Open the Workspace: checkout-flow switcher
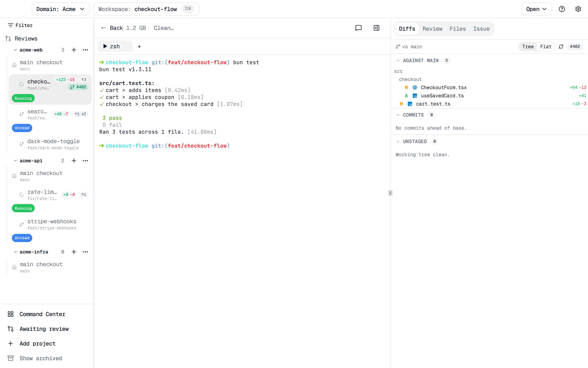The height and width of the screenshot is (368, 588). pyautogui.click(x=146, y=9)
